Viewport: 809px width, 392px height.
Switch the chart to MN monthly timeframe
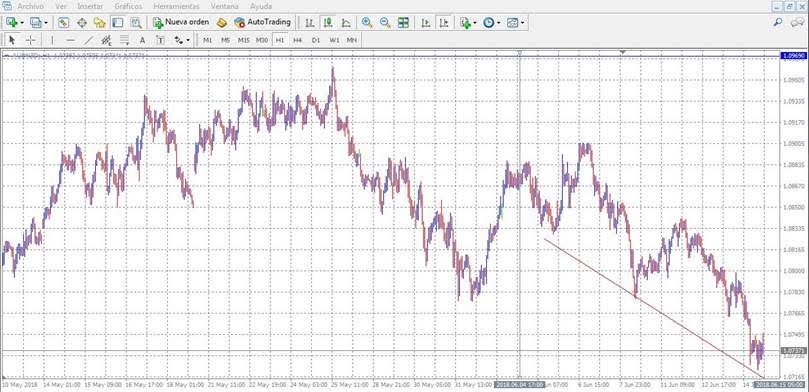(352, 40)
